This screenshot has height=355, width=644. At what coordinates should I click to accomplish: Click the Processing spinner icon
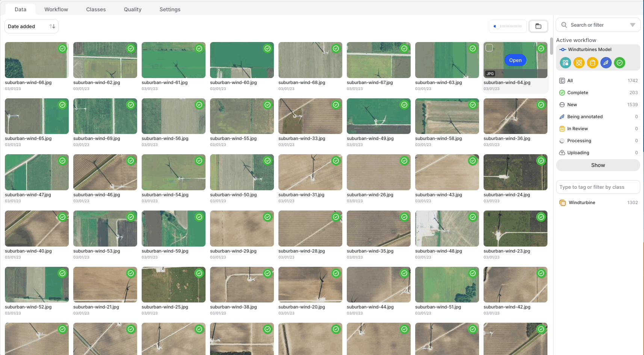click(x=562, y=141)
